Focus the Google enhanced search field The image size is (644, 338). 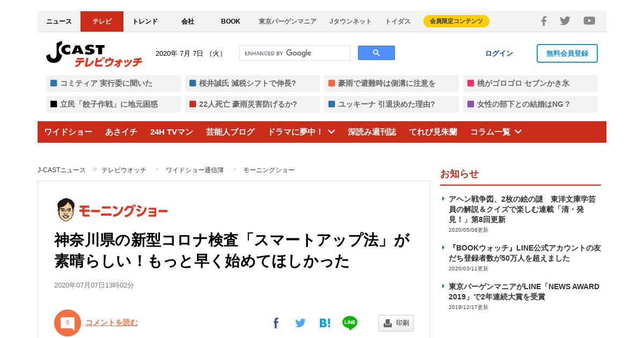click(x=295, y=53)
